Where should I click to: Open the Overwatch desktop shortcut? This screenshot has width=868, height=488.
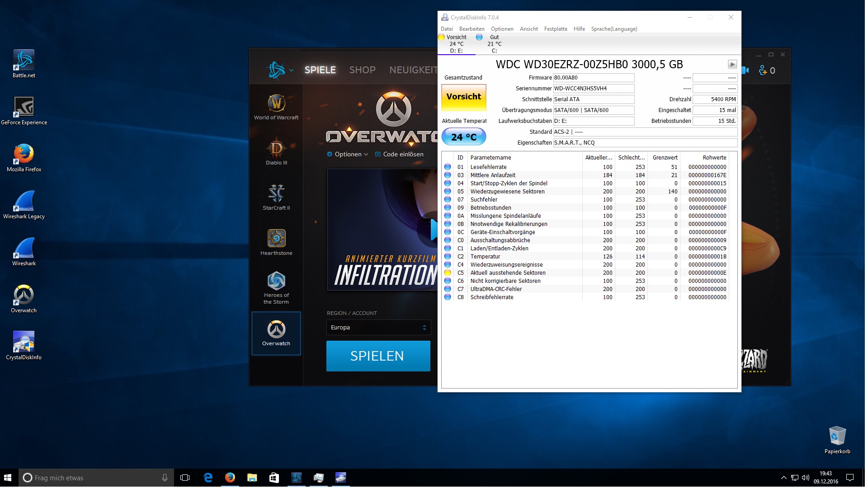tap(24, 299)
